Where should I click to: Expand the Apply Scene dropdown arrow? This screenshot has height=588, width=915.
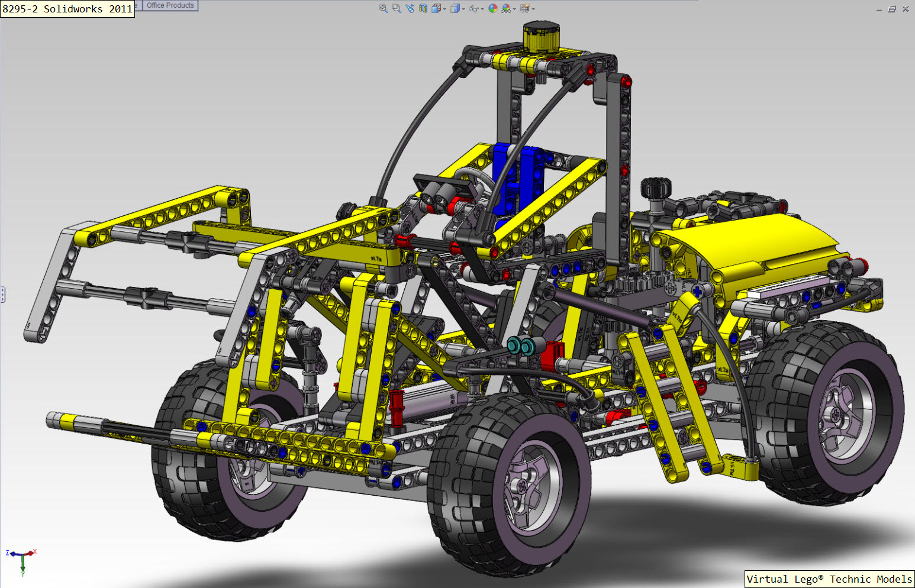514,9
